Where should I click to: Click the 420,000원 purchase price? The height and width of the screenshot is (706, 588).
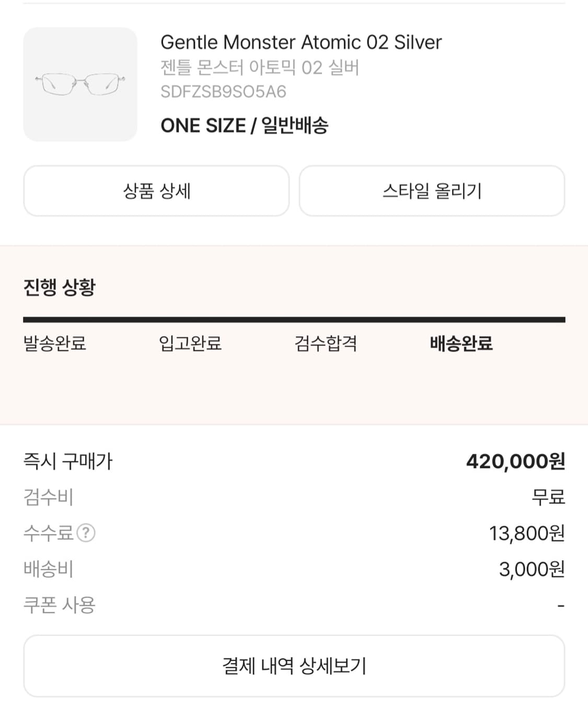click(x=515, y=461)
